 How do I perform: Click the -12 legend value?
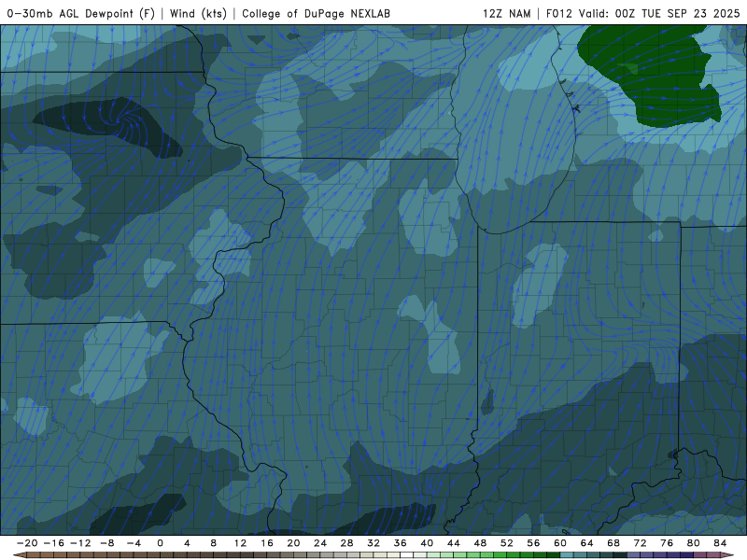(x=80, y=543)
